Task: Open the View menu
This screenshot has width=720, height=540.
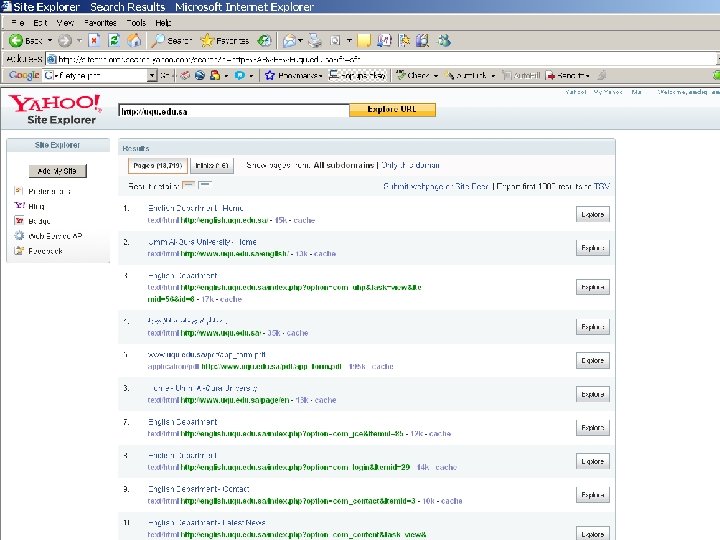Action: 65,22
